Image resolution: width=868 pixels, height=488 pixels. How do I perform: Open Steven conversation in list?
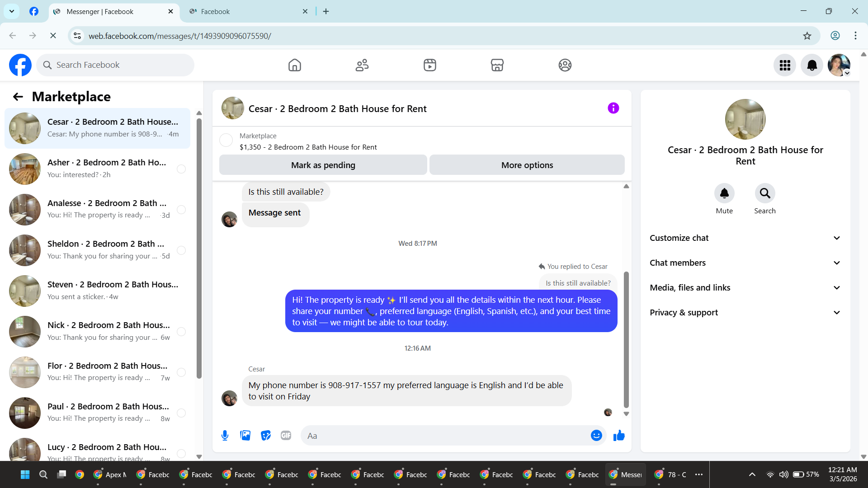click(97, 291)
